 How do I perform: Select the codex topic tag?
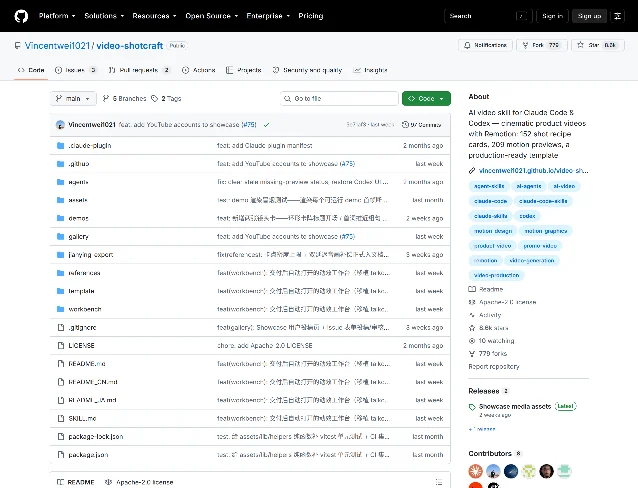527,216
